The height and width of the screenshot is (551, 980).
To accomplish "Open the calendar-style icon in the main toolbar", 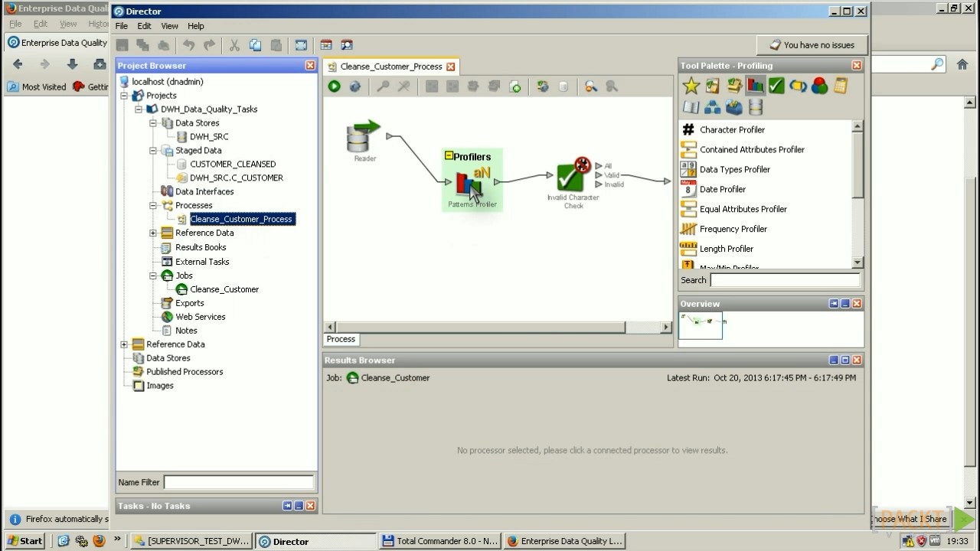I will [x=326, y=46].
